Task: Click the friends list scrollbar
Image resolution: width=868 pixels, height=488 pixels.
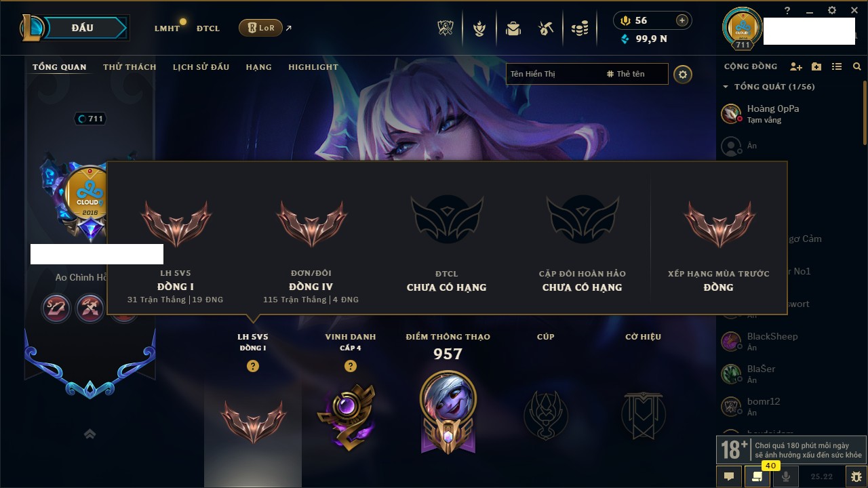Action: pyautogui.click(x=865, y=112)
